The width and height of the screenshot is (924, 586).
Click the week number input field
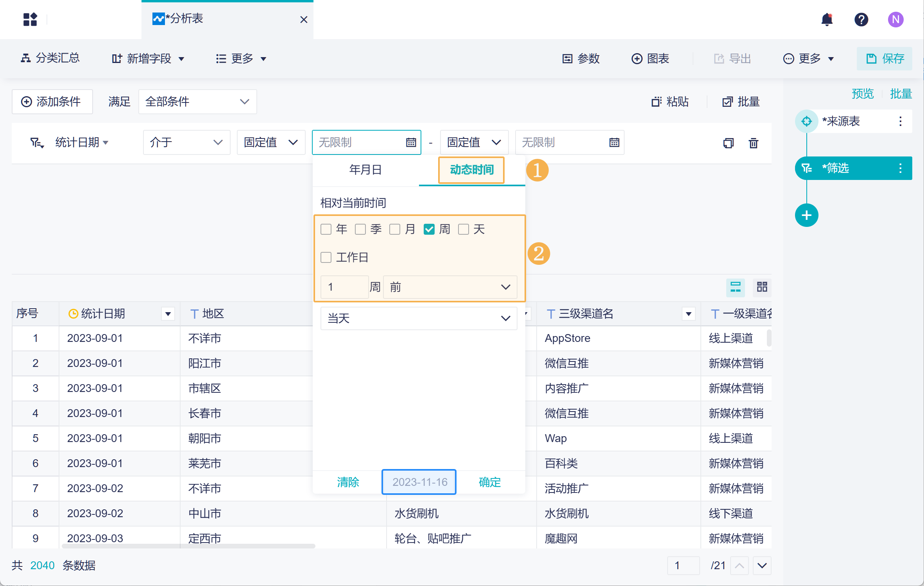[x=344, y=287]
